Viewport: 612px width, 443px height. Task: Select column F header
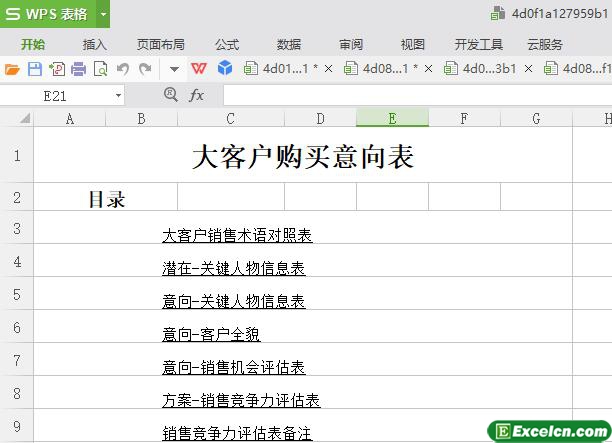click(x=464, y=118)
